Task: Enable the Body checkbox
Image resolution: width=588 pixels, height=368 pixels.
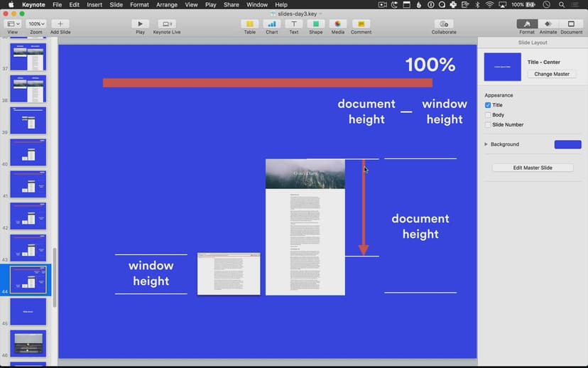Action: pyautogui.click(x=488, y=115)
